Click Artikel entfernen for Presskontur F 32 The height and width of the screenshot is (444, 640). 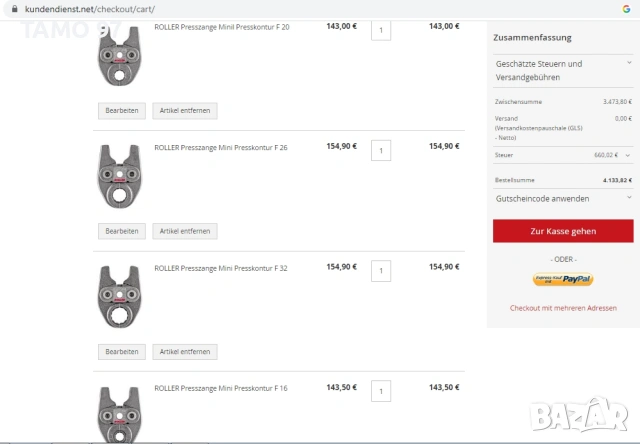(x=185, y=352)
